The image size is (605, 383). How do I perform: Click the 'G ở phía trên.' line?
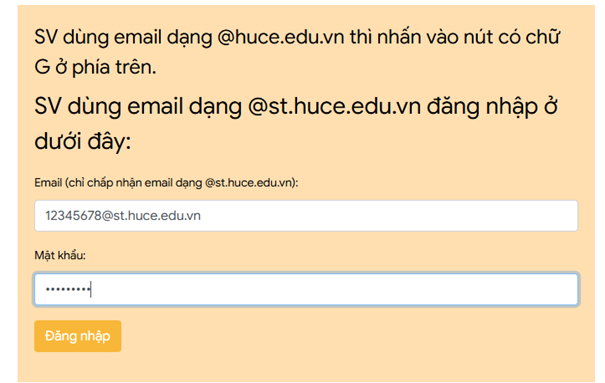(95, 67)
